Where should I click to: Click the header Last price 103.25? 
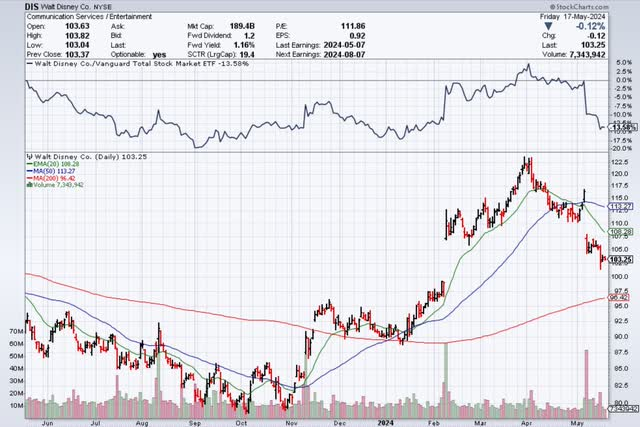(x=594, y=45)
